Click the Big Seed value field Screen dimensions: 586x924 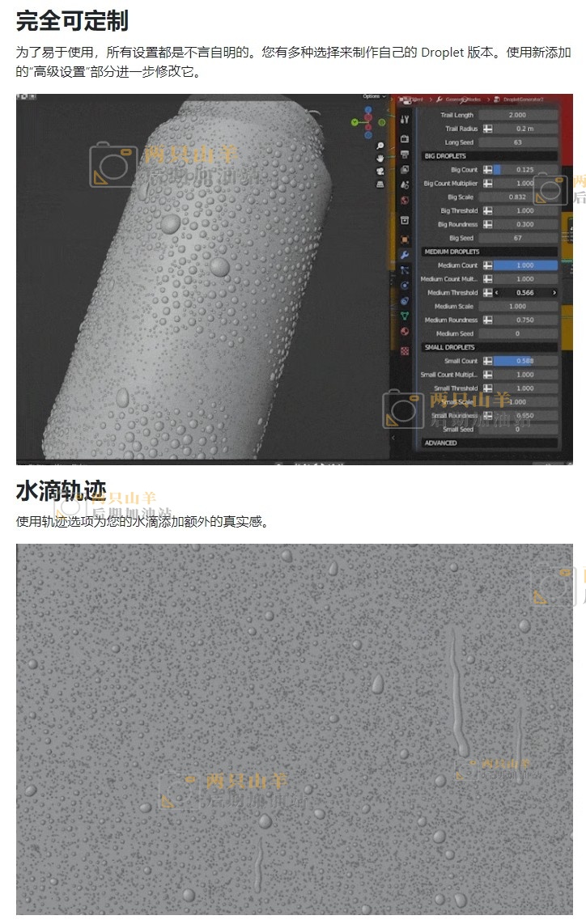point(519,239)
